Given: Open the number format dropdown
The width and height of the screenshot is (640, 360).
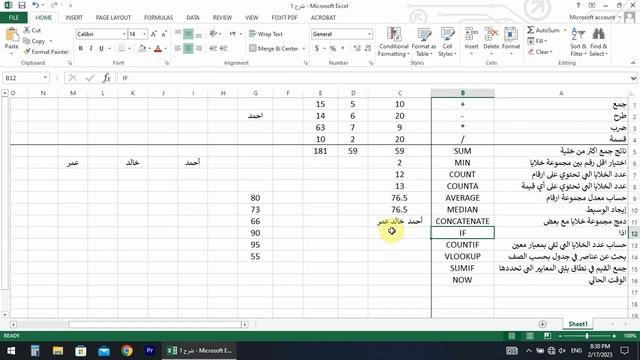Looking at the screenshot, I should [369, 34].
